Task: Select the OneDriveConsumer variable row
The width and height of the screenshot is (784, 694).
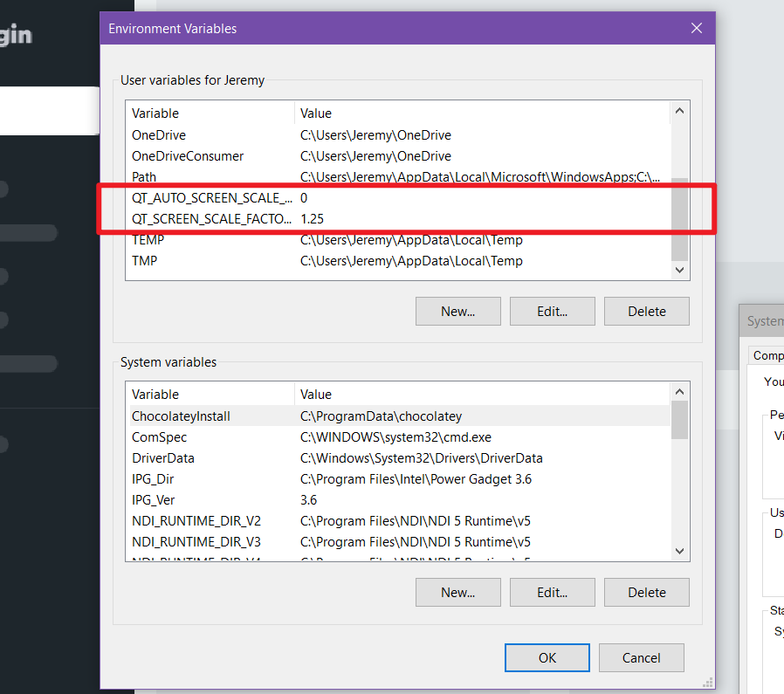Action: click(400, 156)
